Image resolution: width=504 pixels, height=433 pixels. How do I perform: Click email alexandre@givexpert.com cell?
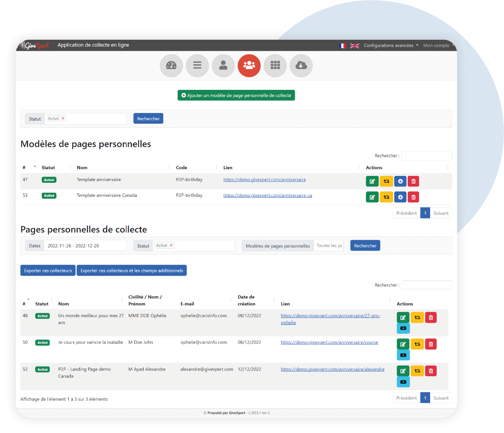[207, 369]
